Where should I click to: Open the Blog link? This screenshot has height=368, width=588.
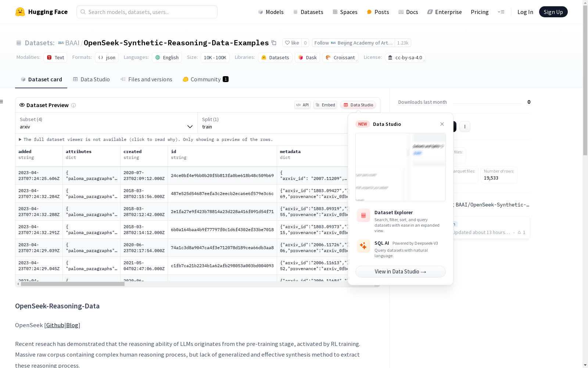(72, 325)
